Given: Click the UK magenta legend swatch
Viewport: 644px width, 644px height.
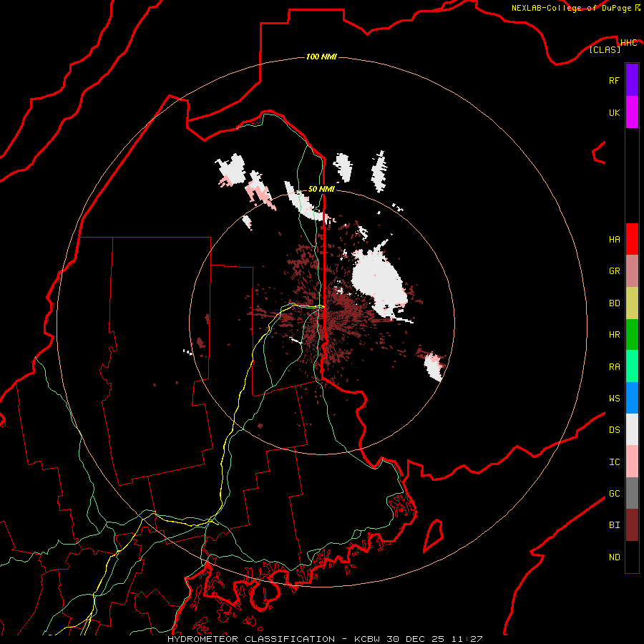Looking at the screenshot, I should coord(632,112).
